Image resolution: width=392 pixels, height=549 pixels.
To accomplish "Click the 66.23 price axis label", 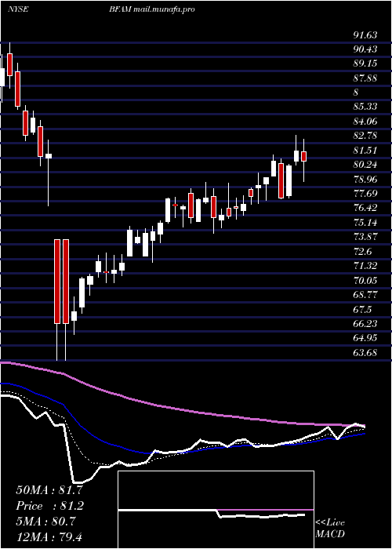I will 365,323.
